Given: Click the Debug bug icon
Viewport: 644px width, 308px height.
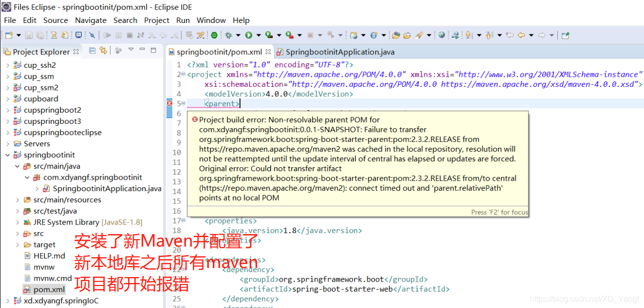Looking at the screenshot, I should tap(228, 35).
